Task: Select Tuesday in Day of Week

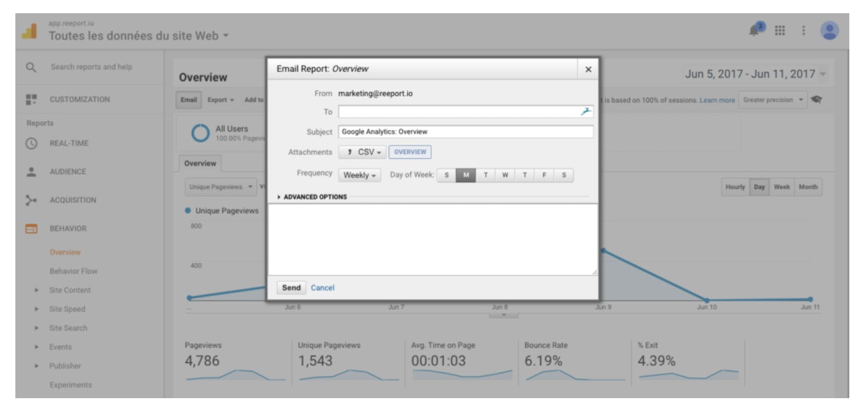Action: pos(486,175)
